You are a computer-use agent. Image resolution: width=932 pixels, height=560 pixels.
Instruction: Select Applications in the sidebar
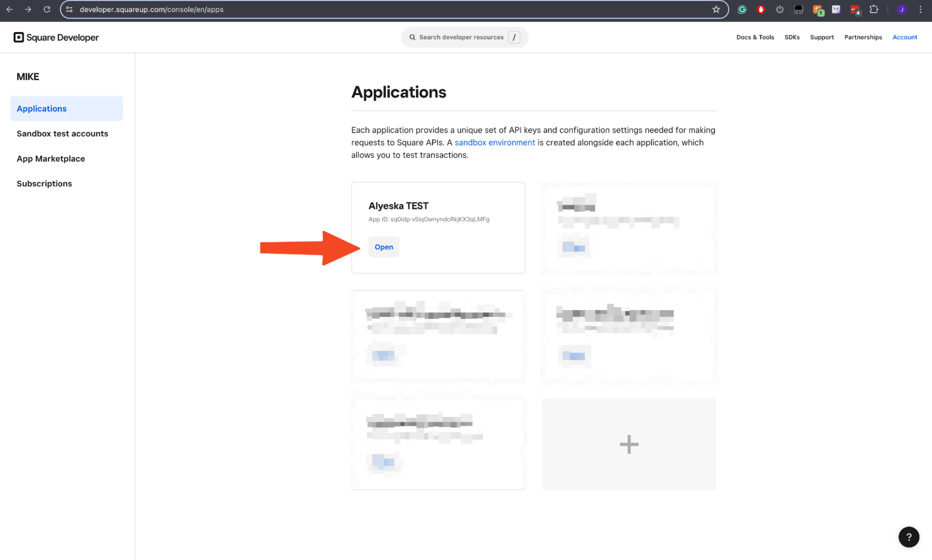point(66,108)
